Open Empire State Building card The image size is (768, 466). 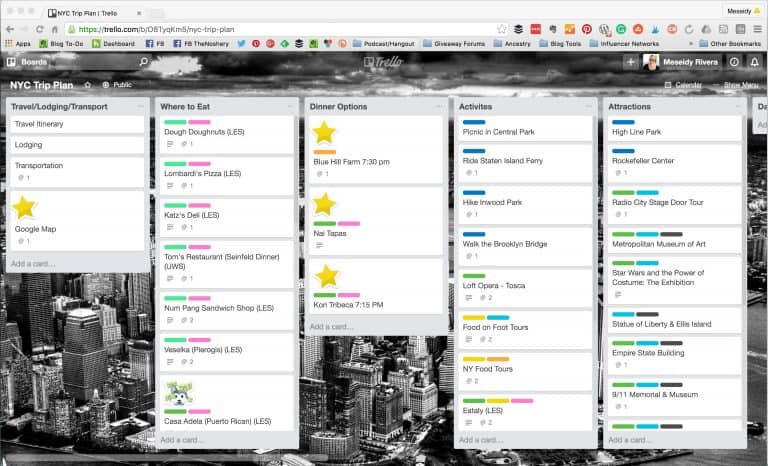(675, 356)
